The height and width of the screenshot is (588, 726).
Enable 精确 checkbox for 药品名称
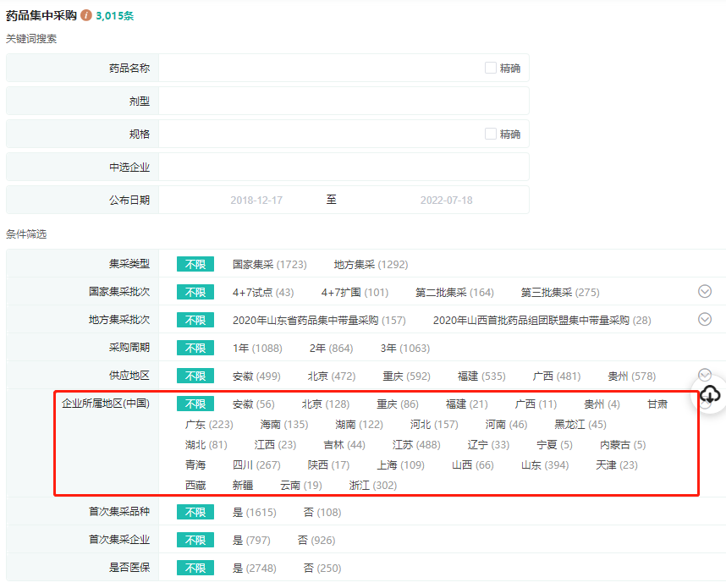491,68
